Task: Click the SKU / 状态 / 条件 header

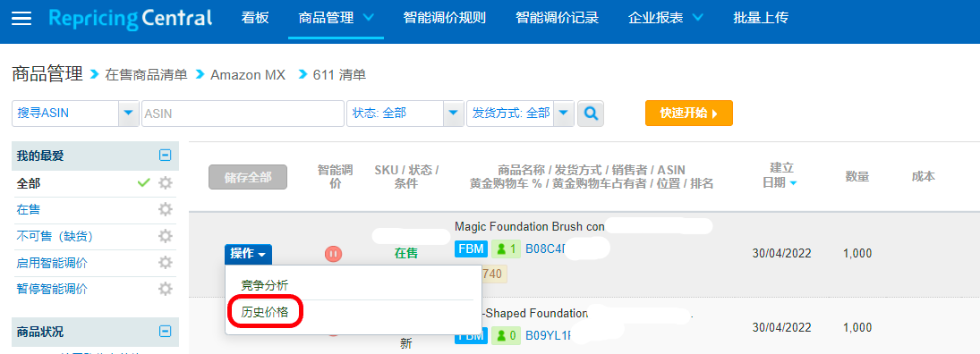Action: click(406, 177)
